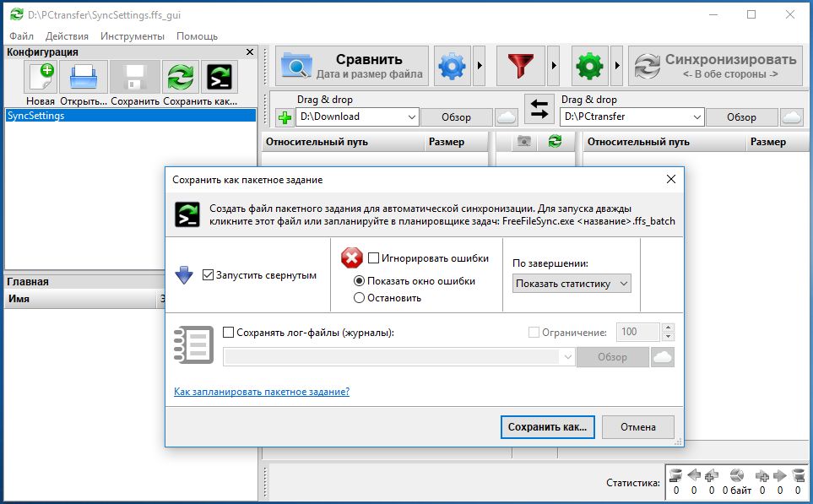Click the green Сохранить как sync icon
Screen dimensions: 813x504
click(181, 78)
